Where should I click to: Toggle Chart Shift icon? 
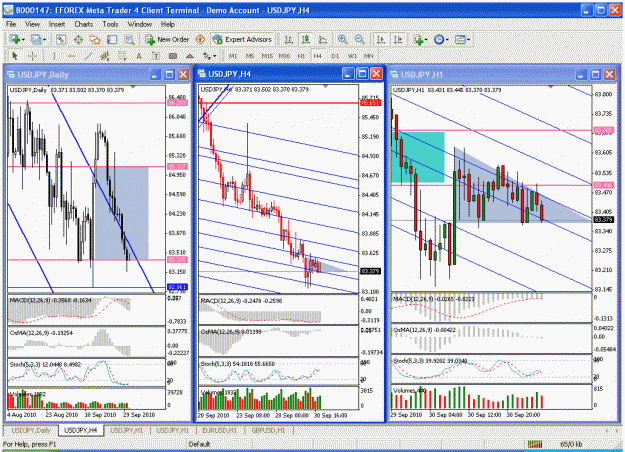[x=398, y=39]
